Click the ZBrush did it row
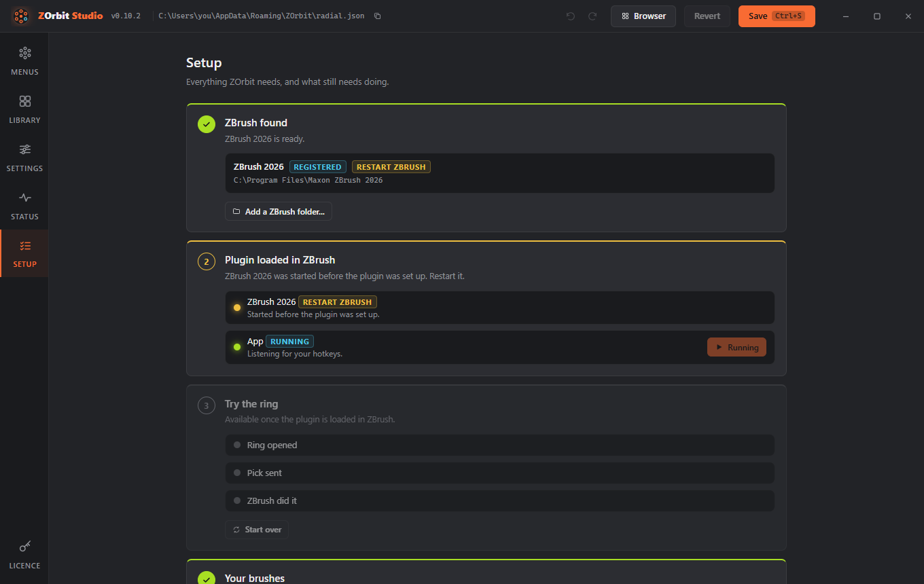Image resolution: width=924 pixels, height=584 pixels. pyautogui.click(x=500, y=501)
